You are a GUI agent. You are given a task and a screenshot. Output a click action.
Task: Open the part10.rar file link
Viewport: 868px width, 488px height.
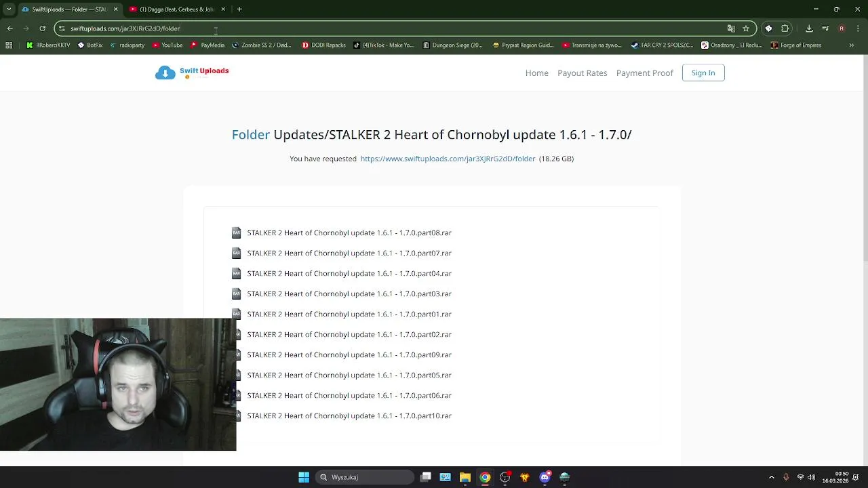point(349,415)
